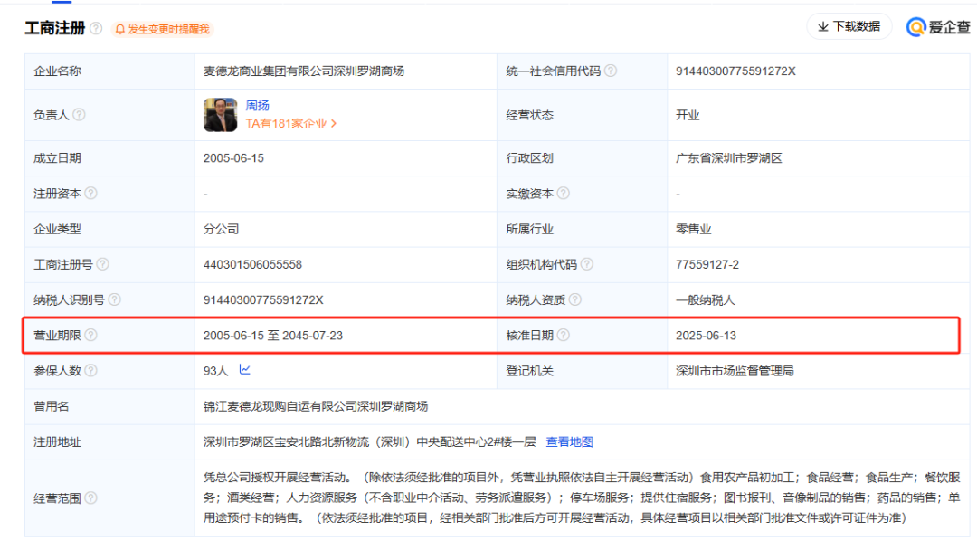Click the bell icon in 发生变更时提醒我

pyautogui.click(x=120, y=29)
